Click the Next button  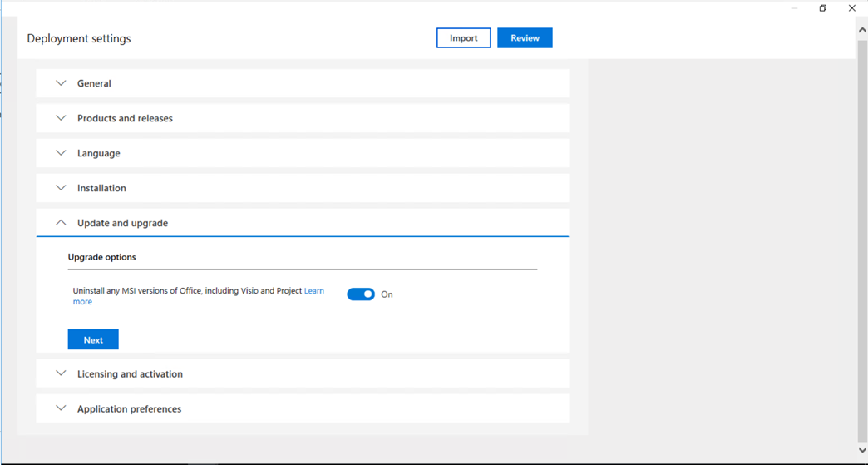tap(93, 339)
